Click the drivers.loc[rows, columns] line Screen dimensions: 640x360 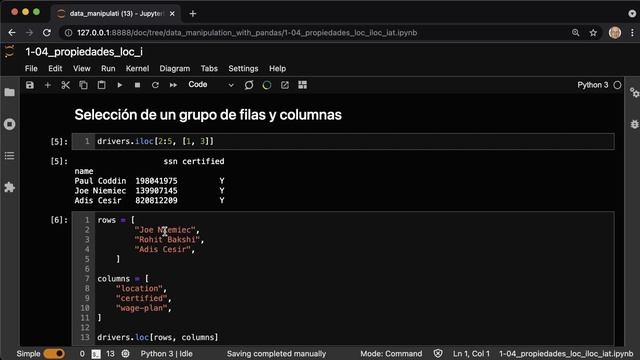tap(158, 337)
